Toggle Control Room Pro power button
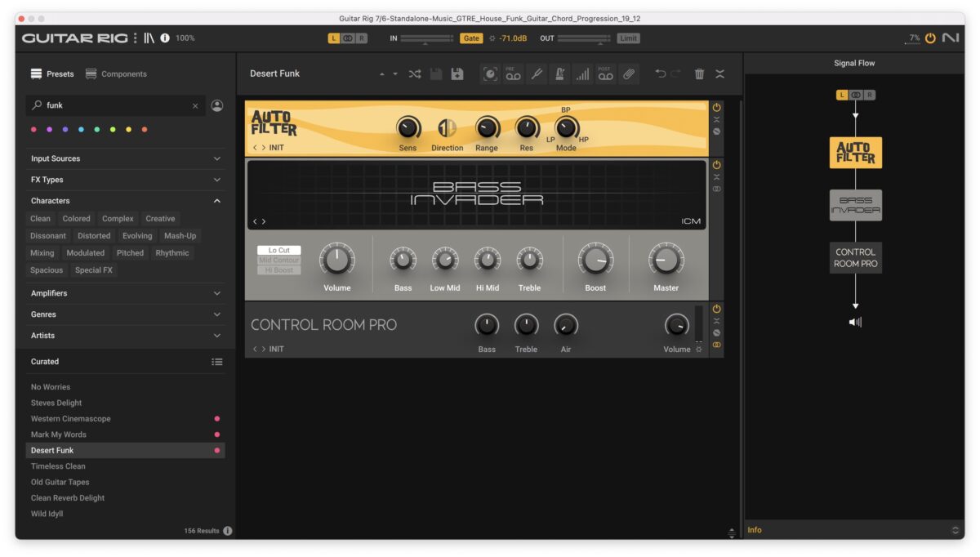Image resolution: width=980 pixels, height=557 pixels. coord(717,309)
